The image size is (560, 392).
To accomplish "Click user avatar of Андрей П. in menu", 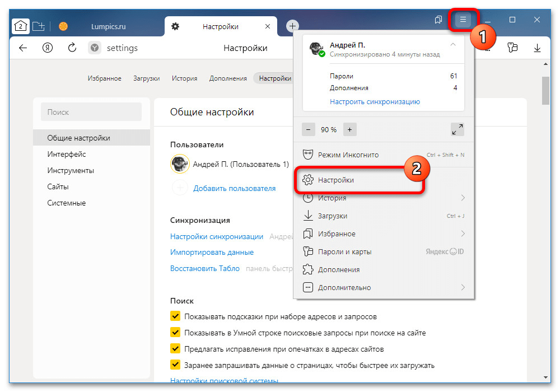I will pos(317,49).
